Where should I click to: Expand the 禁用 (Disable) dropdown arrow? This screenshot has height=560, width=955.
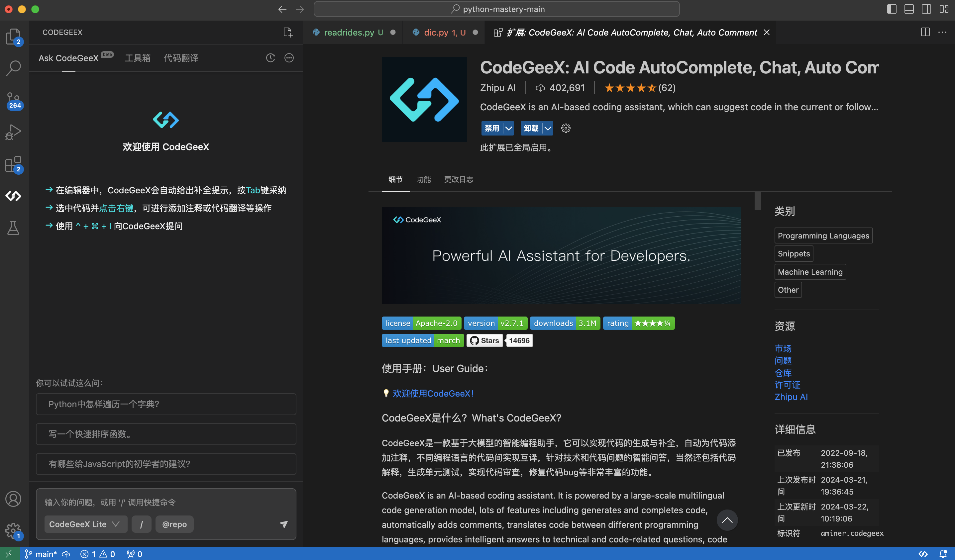tap(509, 129)
